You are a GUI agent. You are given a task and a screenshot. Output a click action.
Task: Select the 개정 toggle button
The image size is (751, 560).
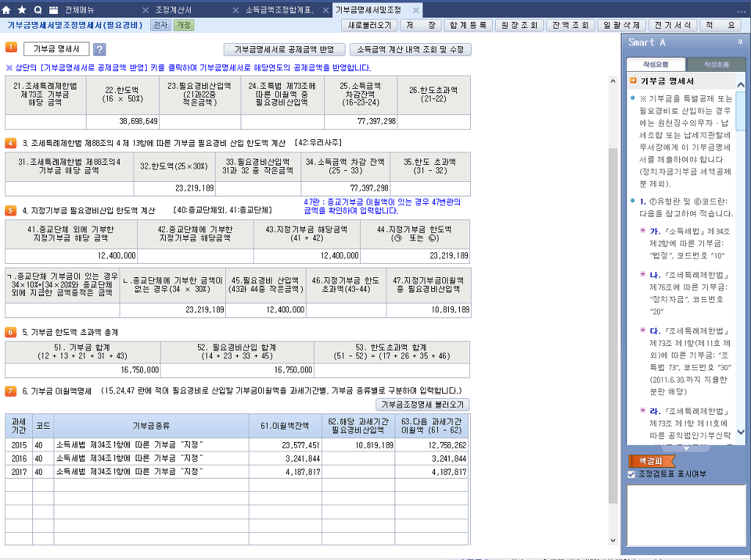(183, 25)
